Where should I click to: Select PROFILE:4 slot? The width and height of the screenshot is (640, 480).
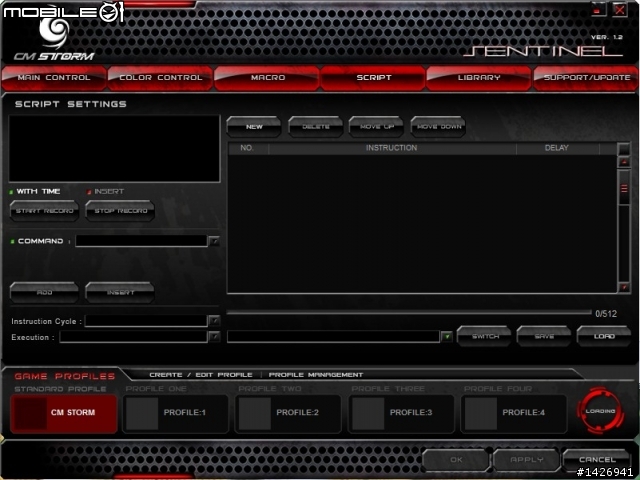click(514, 413)
